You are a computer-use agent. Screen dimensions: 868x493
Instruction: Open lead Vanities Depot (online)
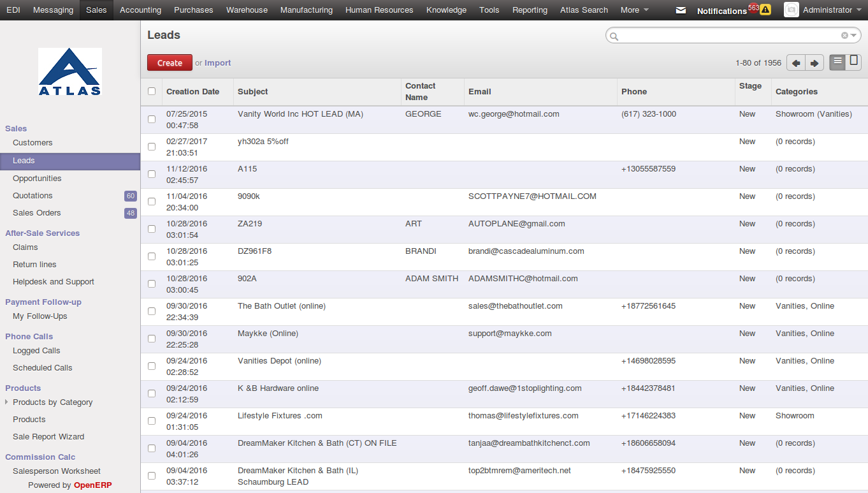(279, 361)
